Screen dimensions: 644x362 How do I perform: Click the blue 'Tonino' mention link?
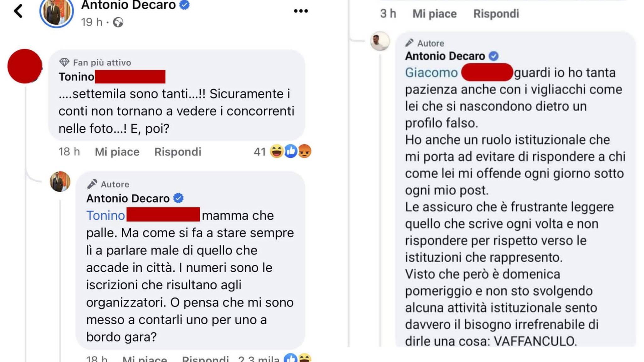(106, 215)
